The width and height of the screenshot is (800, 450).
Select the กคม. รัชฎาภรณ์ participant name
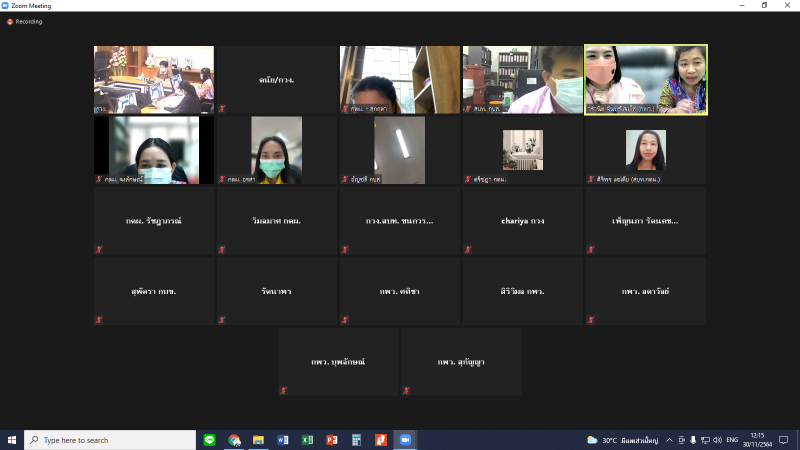[x=154, y=221]
